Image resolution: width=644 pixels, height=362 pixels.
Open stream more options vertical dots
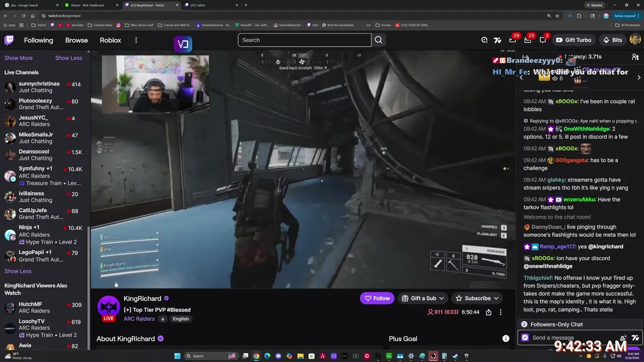click(501, 312)
